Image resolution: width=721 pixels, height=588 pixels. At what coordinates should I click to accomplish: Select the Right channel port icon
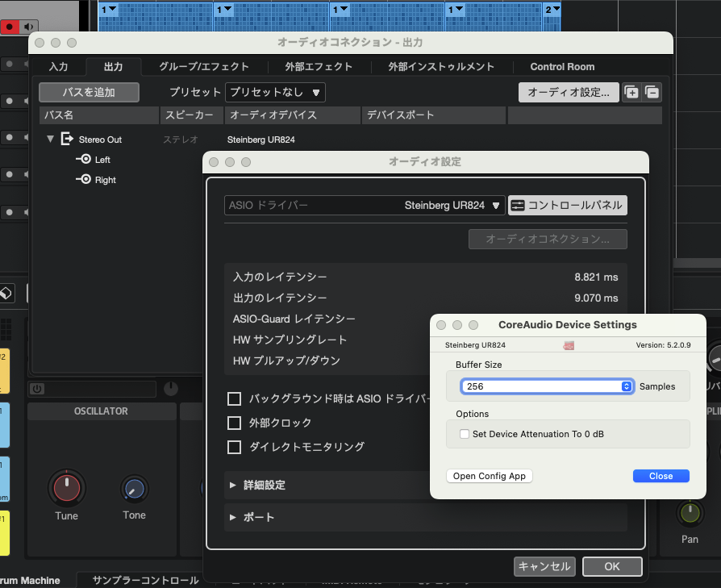pos(84,180)
